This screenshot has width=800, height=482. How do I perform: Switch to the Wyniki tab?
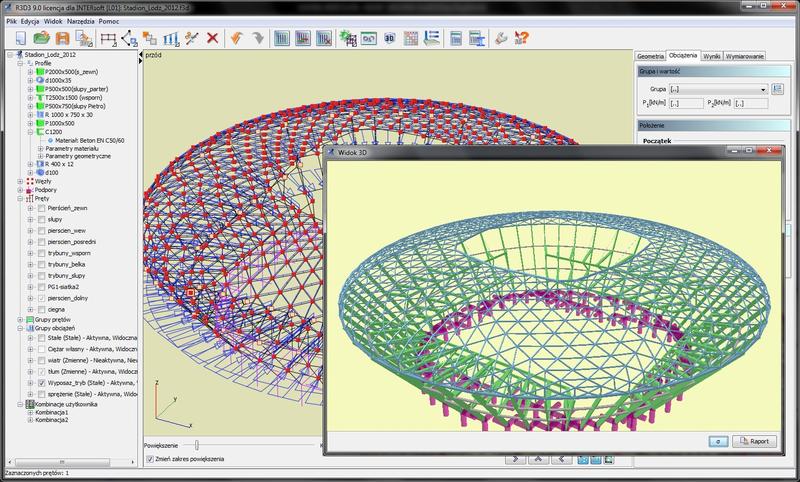(711, 56)
